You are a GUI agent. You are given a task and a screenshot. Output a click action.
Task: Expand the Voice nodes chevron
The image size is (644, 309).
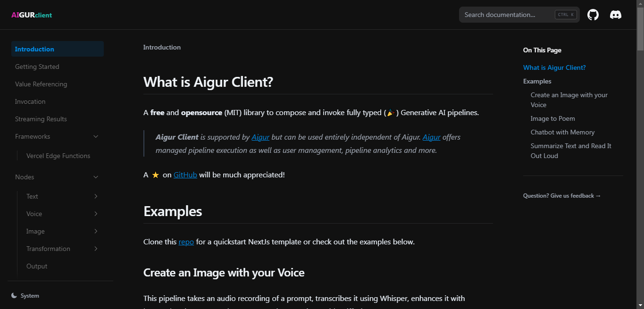point(96,214)
